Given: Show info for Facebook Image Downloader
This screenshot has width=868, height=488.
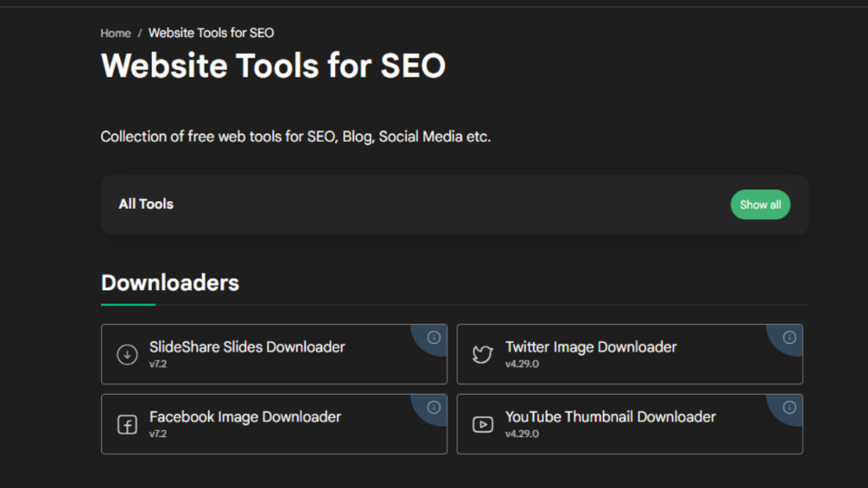Looking at the screenshot, I should [434, 408].
